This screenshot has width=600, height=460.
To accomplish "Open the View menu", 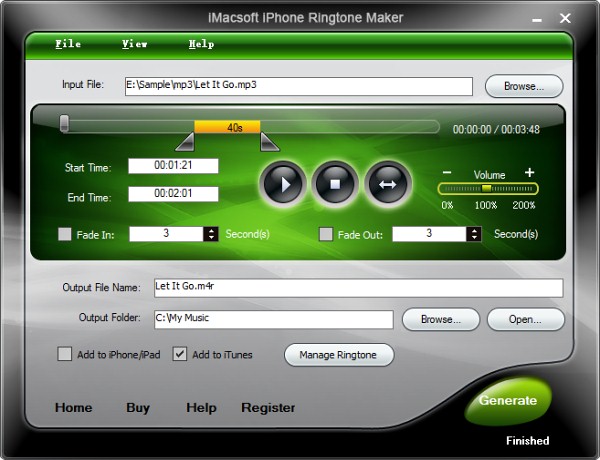I will click(x=135, y=44).
